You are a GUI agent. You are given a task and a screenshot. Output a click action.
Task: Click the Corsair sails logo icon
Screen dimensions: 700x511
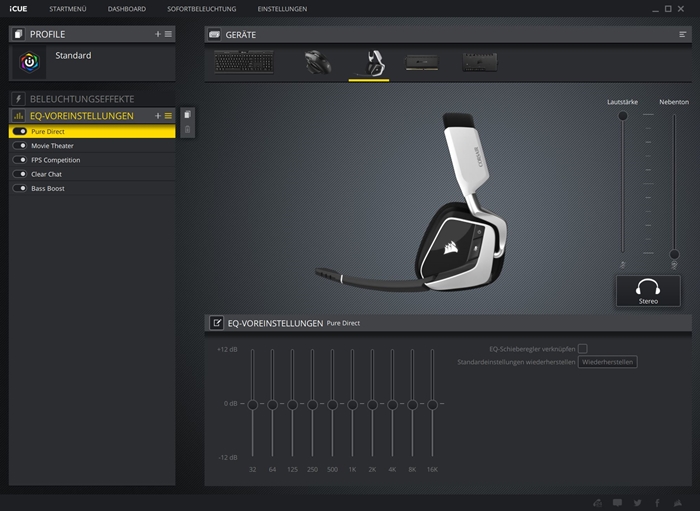[678, 503]
